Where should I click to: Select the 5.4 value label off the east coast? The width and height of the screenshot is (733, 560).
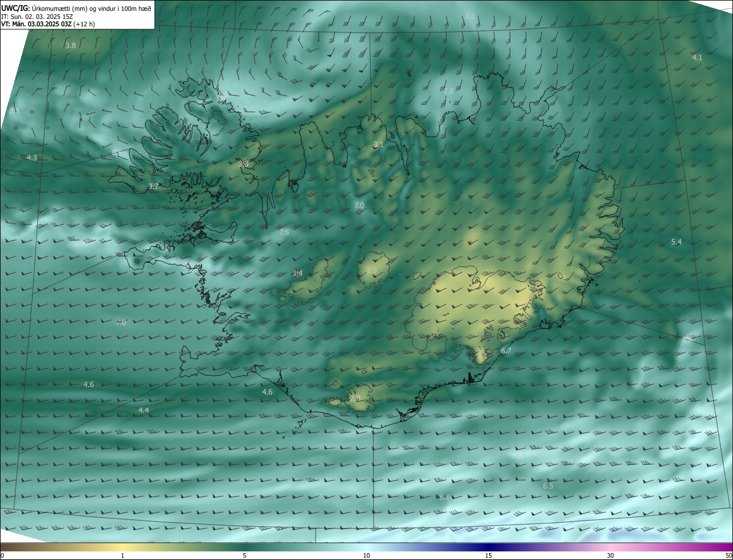point(676,242)
